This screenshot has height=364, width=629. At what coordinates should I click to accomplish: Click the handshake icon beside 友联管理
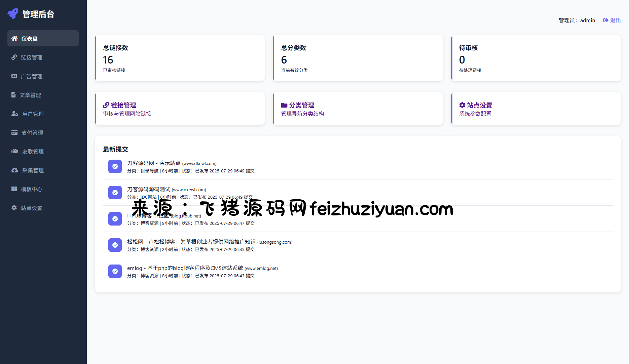pyautogui.click(x=15, y=151)
